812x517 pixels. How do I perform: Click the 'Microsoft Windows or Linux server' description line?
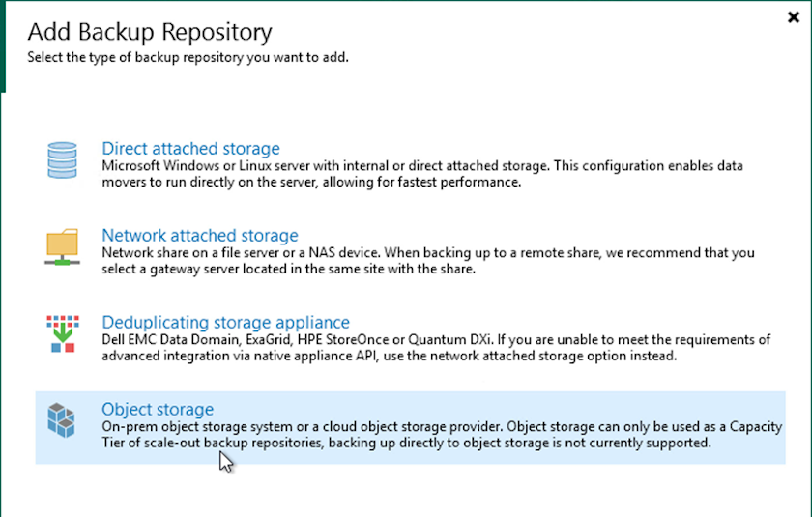[x=422, y=166]
